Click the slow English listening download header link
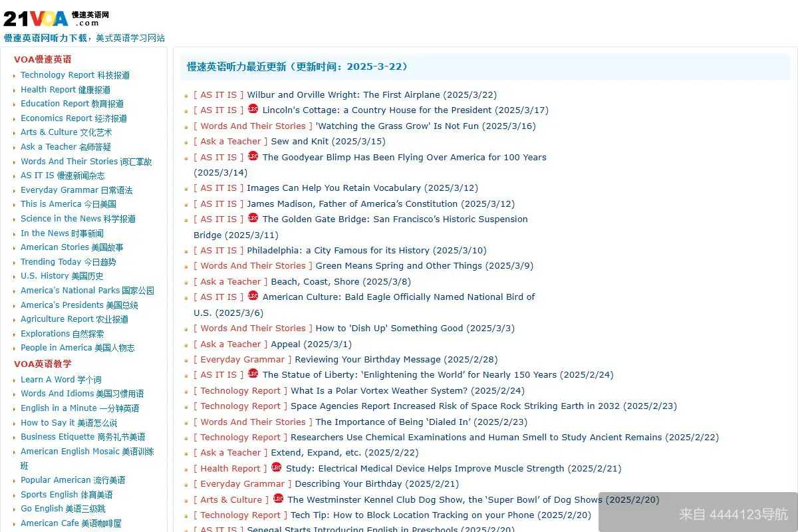Screen dimensions: 798x532 pyautogui.click(x=45, y=39)
